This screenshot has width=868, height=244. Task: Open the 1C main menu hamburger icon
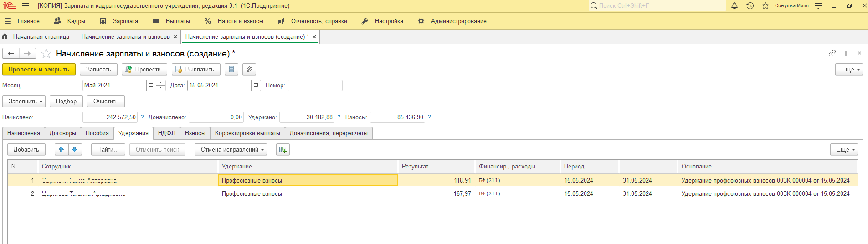coord(26,6)
